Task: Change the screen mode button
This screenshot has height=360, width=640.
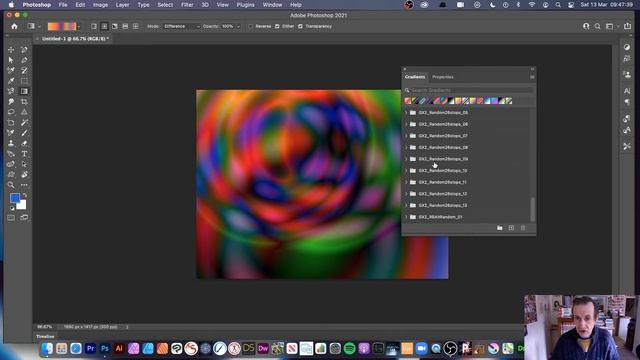Action: point(24,218)
